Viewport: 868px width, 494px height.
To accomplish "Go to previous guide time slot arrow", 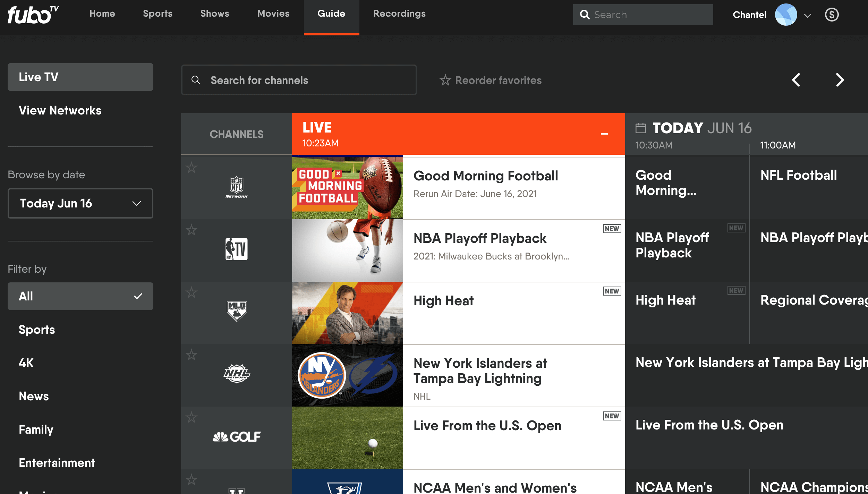I will [796, 80].
